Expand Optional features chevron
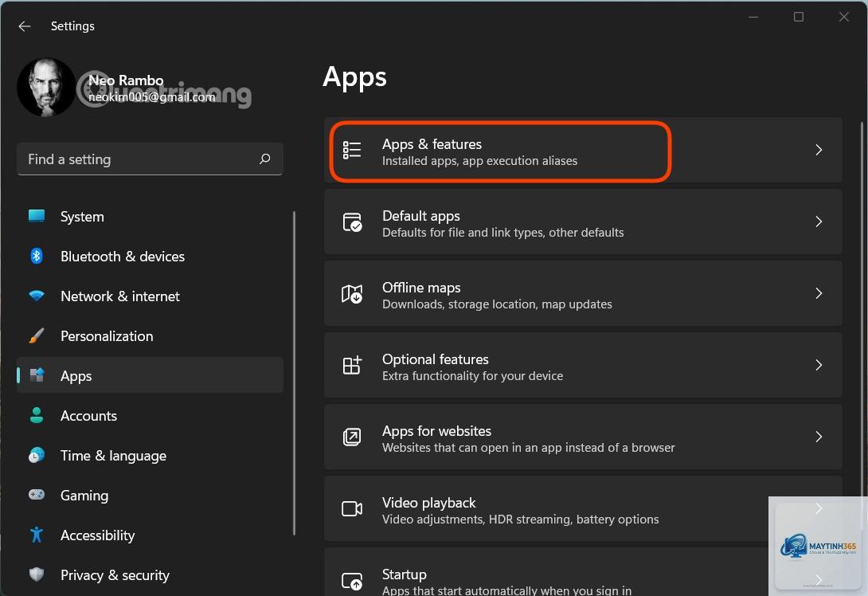 [819, 365]
